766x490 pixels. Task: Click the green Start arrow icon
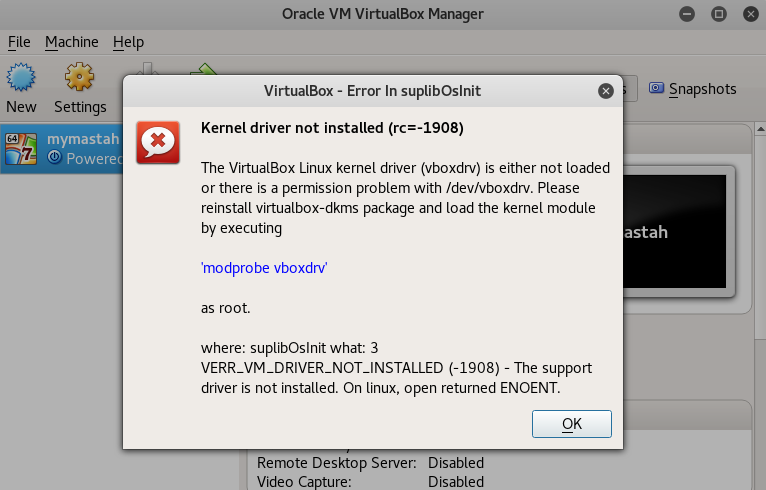(204, 72)
